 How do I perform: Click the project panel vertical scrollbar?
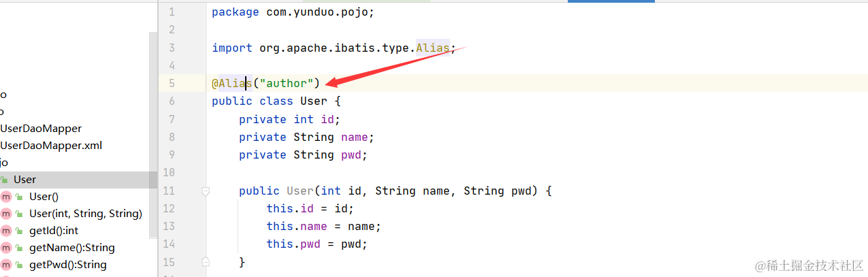(153, 136)
